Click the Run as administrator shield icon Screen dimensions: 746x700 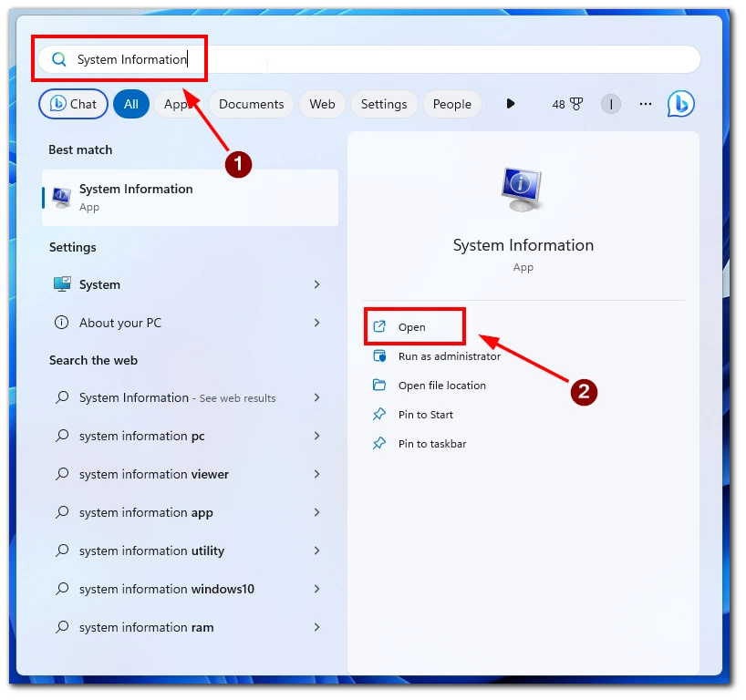[x=379, y=355]
